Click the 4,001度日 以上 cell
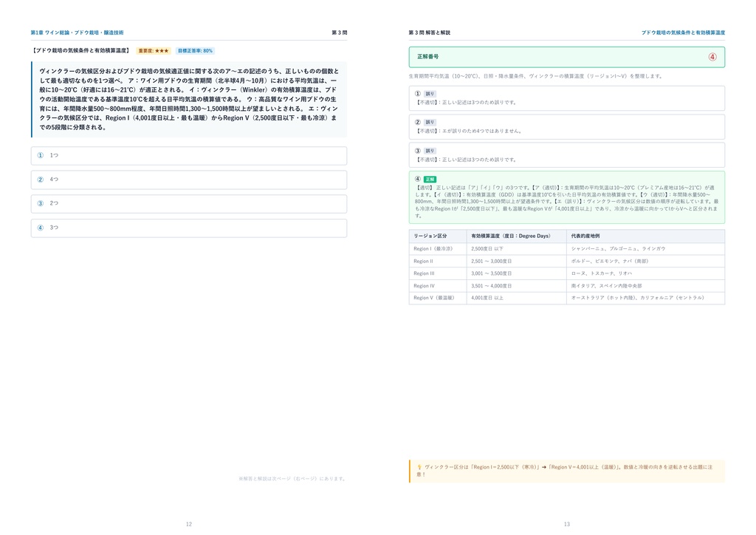The width and height of the screenshot is (756, 535). click(x=516, y=298)
